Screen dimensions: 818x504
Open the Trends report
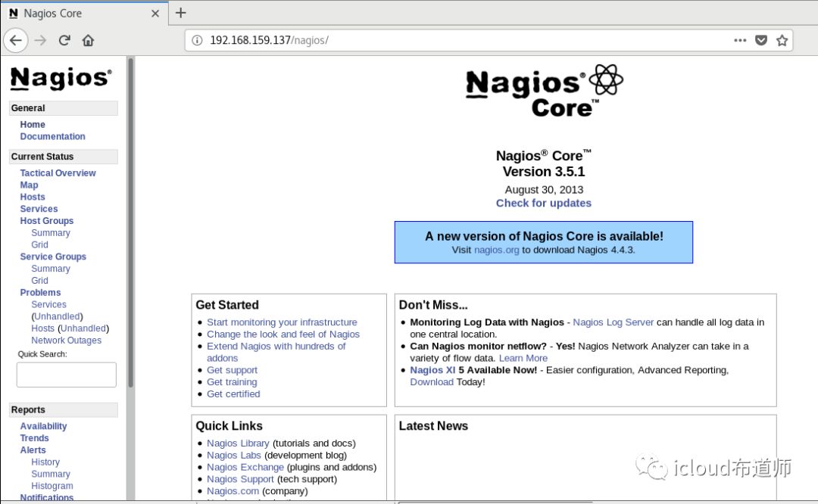34,438
